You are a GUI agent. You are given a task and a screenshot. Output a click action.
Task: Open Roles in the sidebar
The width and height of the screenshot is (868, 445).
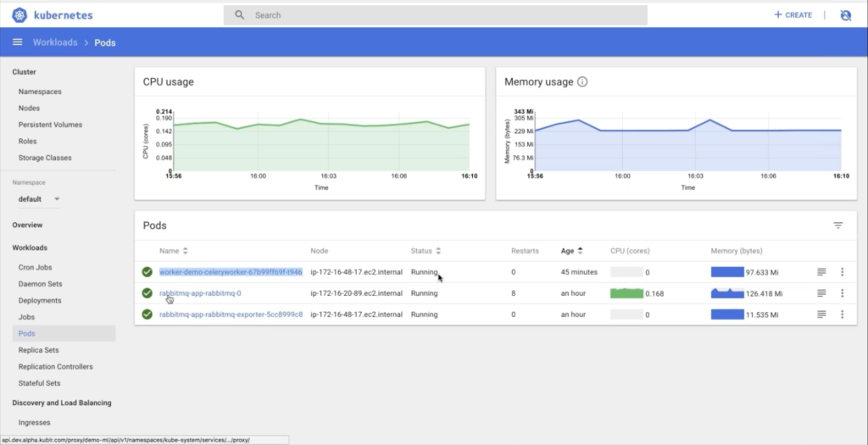point(28,142)
